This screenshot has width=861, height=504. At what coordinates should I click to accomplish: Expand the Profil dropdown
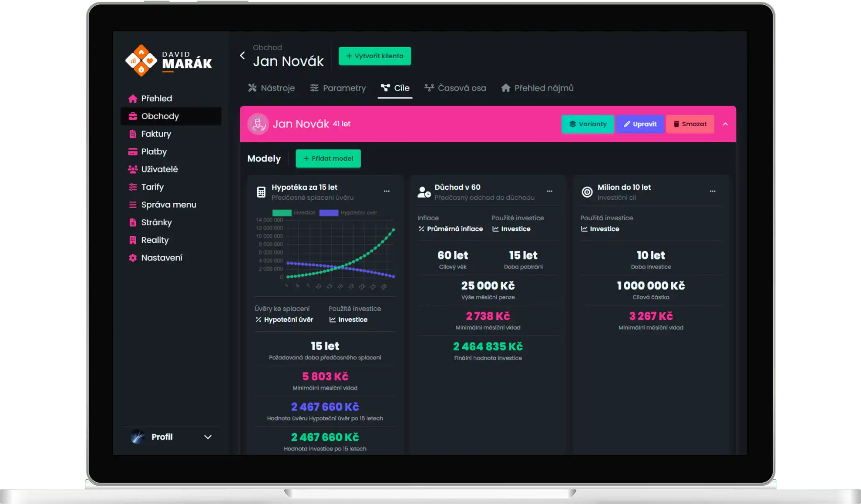point(208,437)
